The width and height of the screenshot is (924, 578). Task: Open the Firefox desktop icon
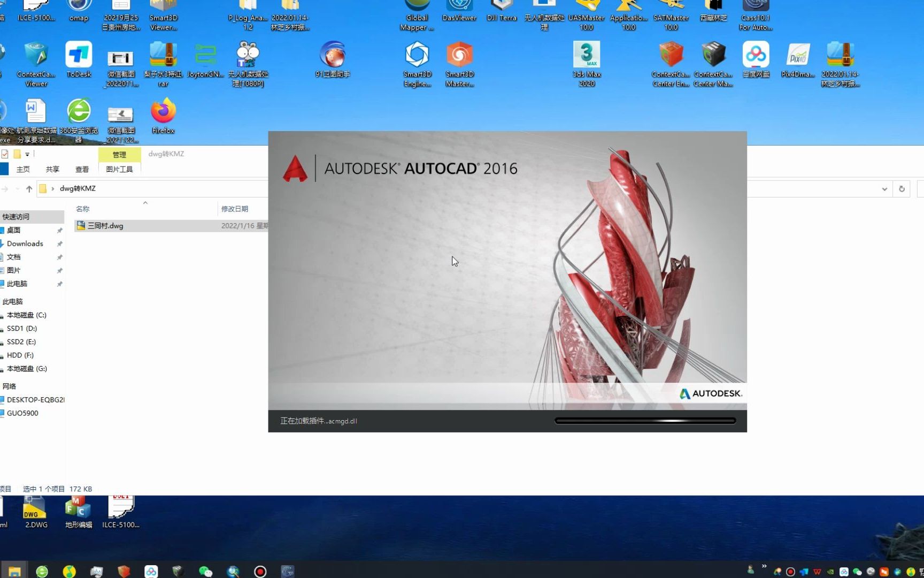[x=163, y=116]
